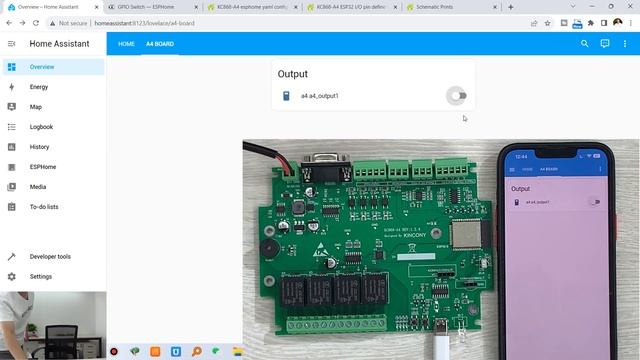Click the Media play icon
This screenshot has width=640, height=360.
click(11, 187)
